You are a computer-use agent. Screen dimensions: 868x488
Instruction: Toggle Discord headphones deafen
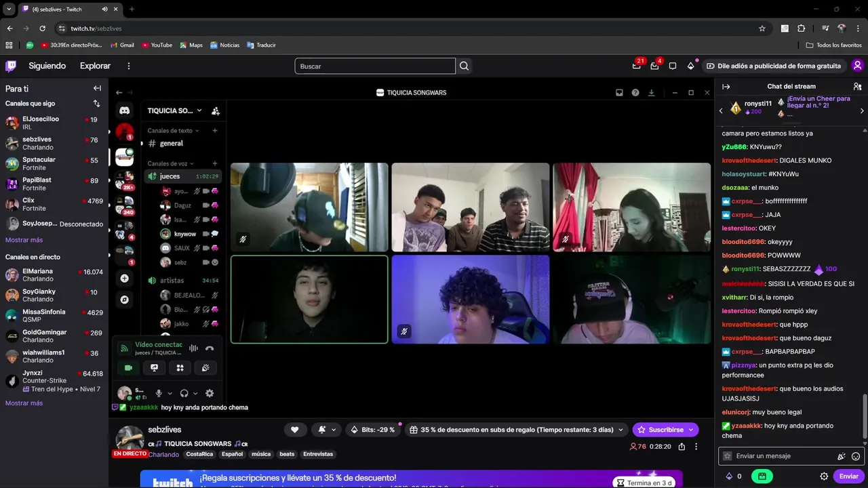(184, 393)
